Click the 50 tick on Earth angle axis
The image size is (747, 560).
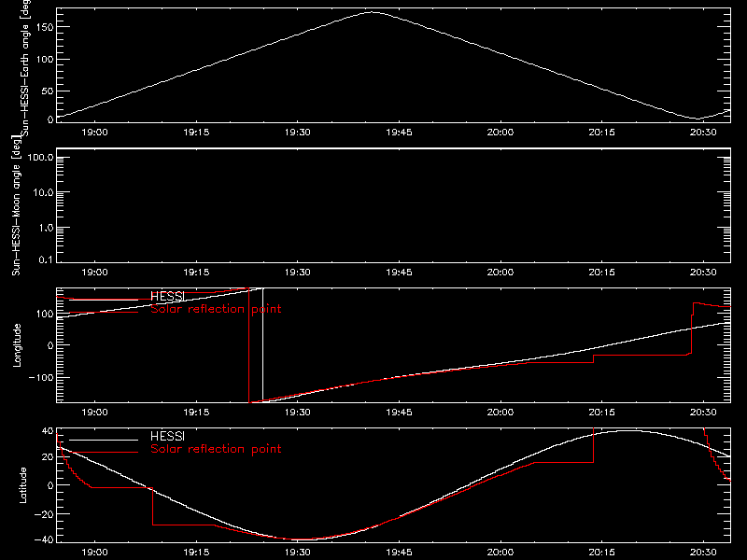tap(48, 91)
